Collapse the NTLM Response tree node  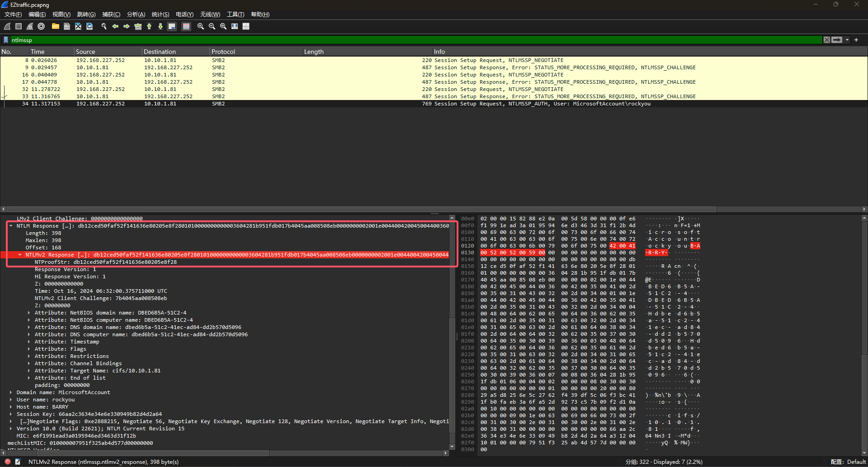pos(11,226)
